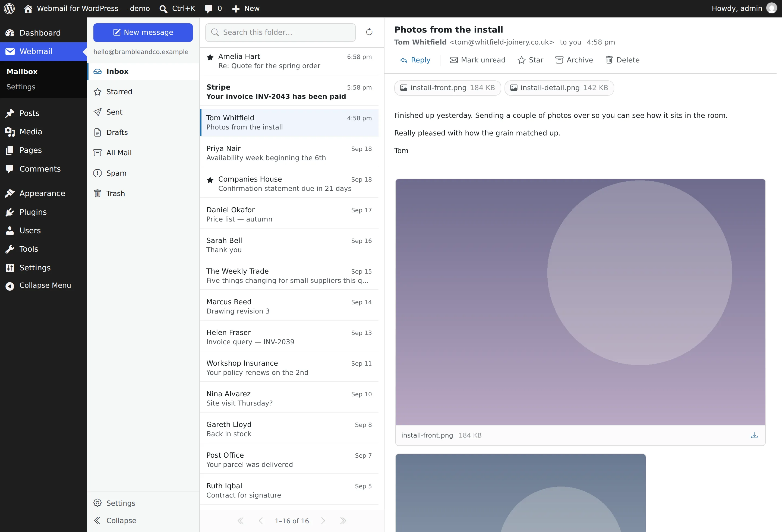The image size is (782, 532).
Task: Go to the first page of messages
Action: 240,521
